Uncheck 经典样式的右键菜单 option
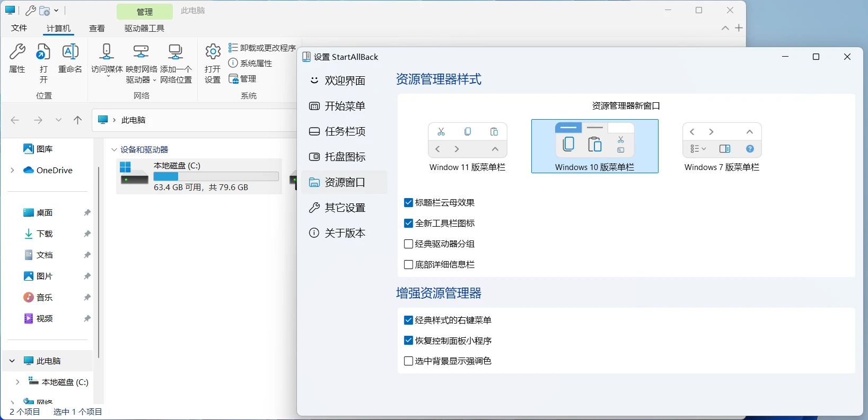868x420 pixels. 408,320
